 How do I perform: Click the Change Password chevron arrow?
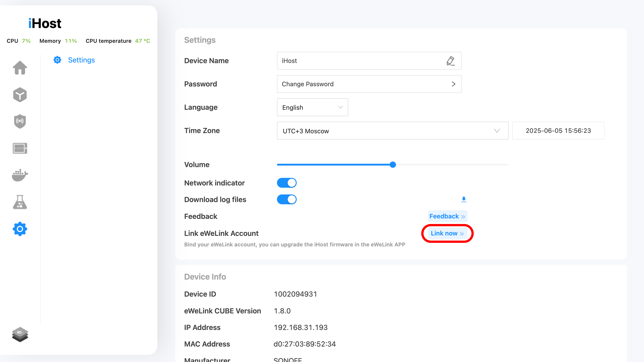(x=454, y=84)
